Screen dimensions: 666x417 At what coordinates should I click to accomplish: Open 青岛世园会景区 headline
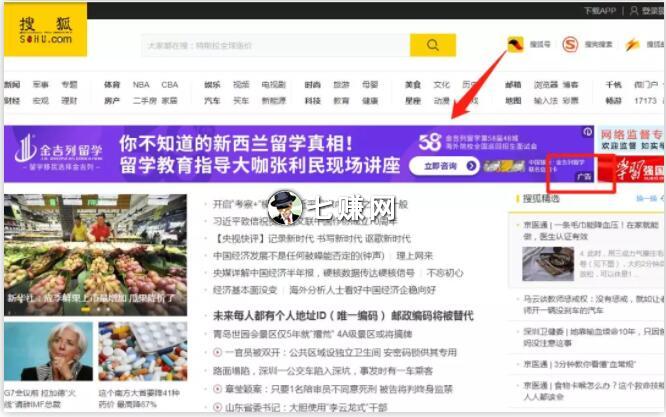coord(313,334)
